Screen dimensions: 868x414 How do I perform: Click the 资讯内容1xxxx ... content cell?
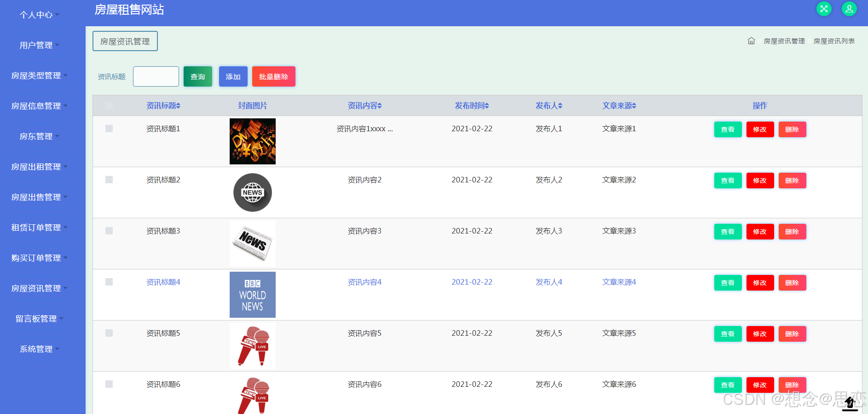coord(365,129)
